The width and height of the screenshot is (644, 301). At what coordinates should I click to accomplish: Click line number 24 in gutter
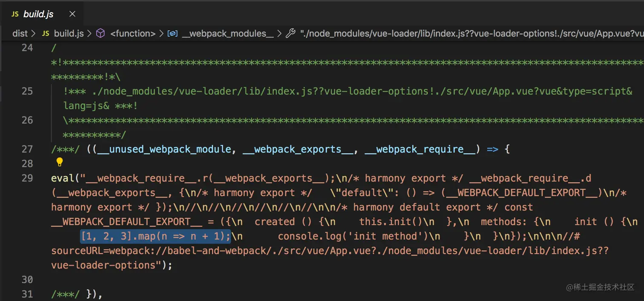(x=27, y=48)
